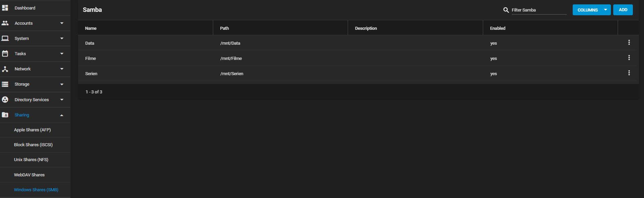Sort by the Path column header
Viewport: 644px width, 198px height.
(x=224, y=28)
